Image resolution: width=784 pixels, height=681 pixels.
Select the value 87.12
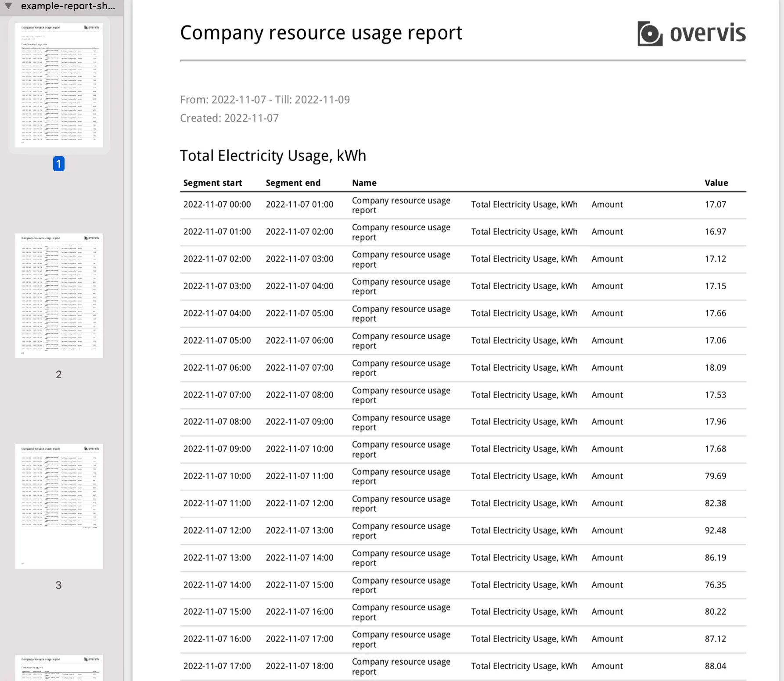click(716, 639)
